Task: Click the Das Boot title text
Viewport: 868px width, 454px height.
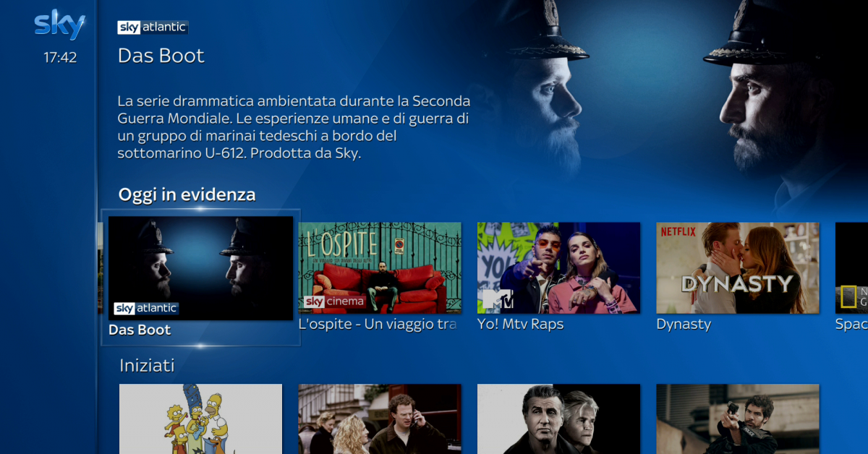Action: tap(161, 56)
